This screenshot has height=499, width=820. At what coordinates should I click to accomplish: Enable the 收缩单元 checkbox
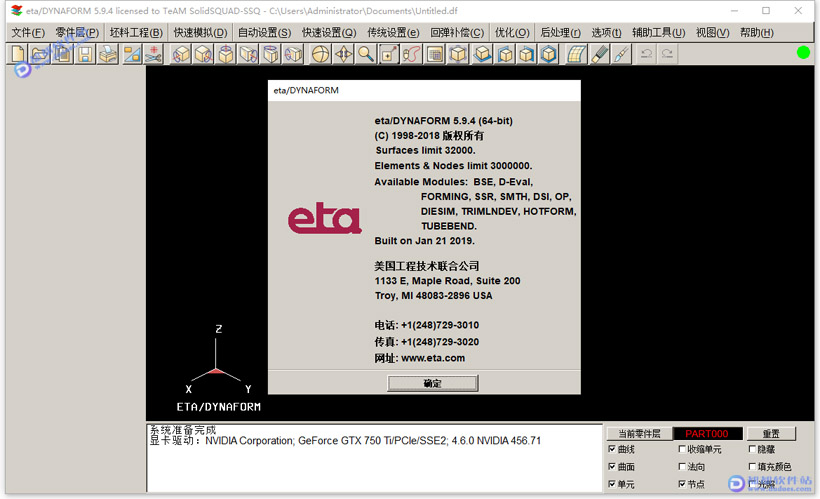pyautogui.click(x=682, y=449)
